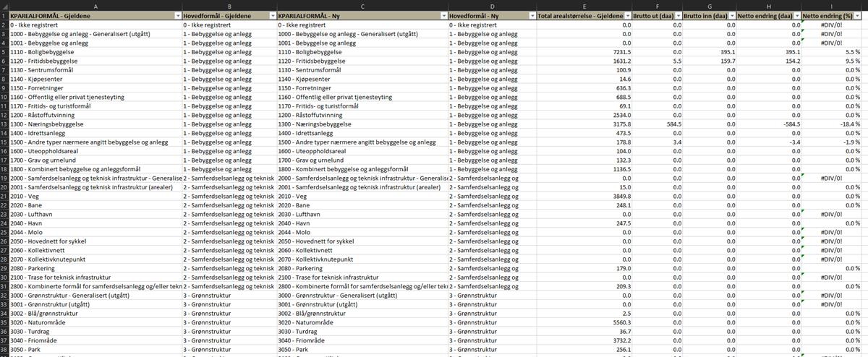Open filter dropdown for Hovedformål - Gjeldene column
This screenshot has height=357, width=868.
coord(271,15)
